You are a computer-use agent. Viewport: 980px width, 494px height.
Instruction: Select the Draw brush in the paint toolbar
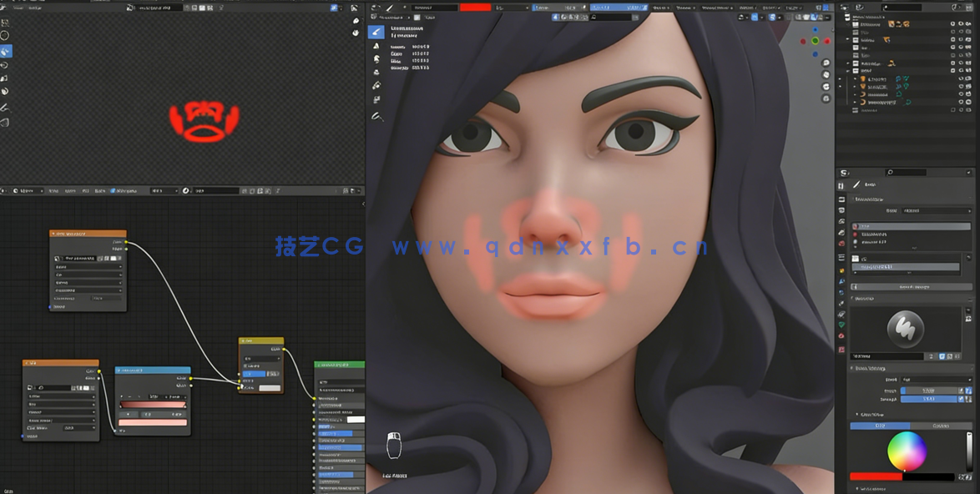coord(377,32)
